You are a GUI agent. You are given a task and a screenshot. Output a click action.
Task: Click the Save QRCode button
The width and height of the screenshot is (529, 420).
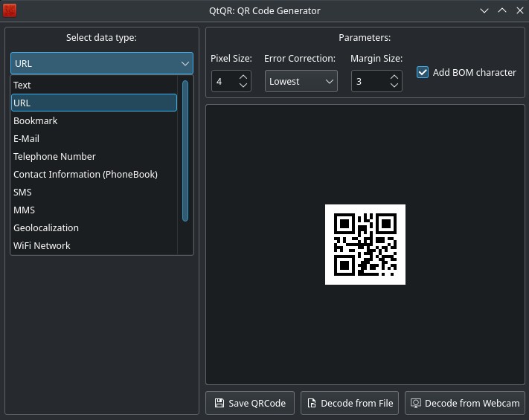pos(250,403)
